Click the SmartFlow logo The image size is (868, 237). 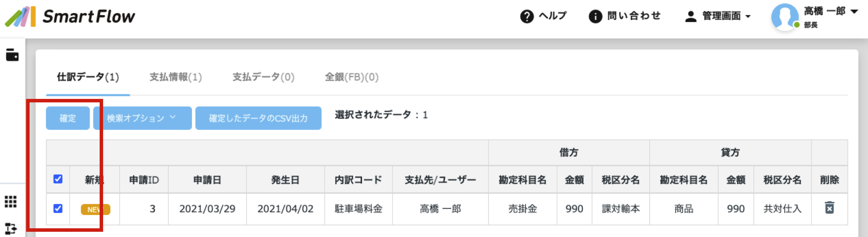tap(70, 17)
